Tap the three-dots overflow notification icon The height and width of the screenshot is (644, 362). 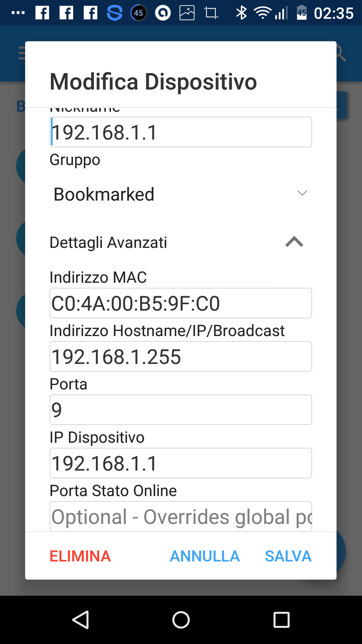18,13
